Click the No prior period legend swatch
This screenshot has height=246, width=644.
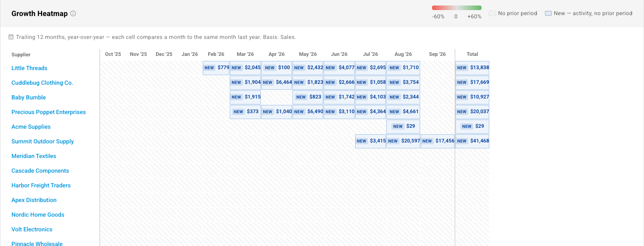pos(492,13)
